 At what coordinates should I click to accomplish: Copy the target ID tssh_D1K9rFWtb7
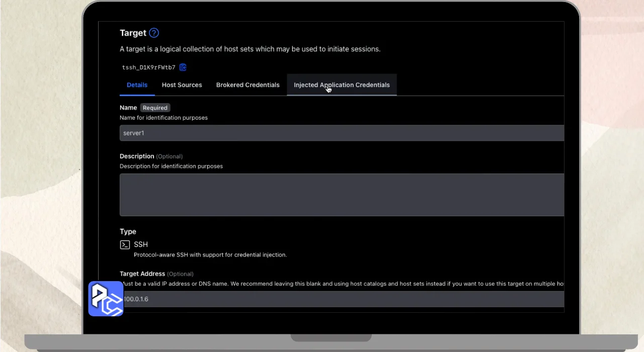[183, 67]
